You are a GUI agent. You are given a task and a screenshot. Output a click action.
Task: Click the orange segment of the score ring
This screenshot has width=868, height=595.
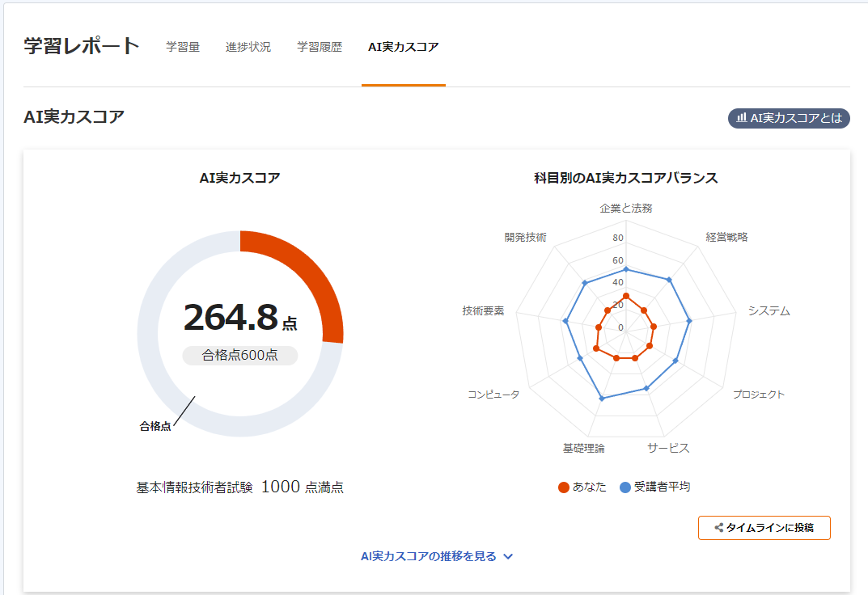point(307,266)
